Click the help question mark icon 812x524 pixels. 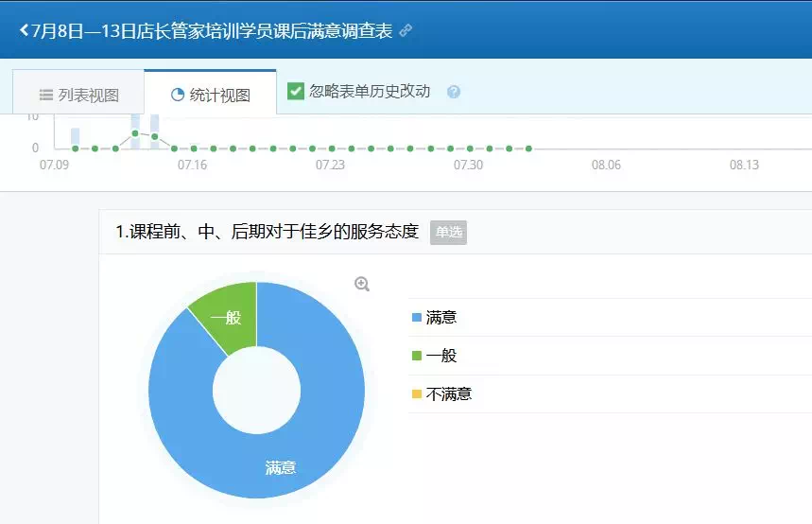pos(454,92)
